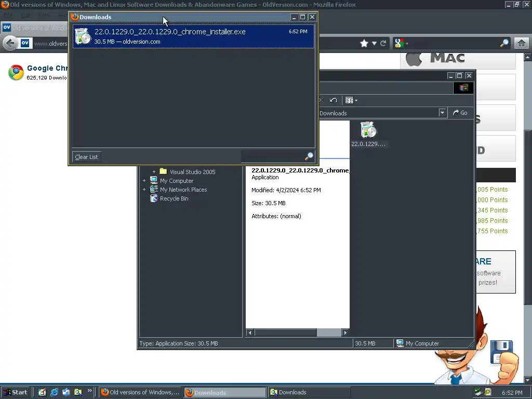Image resolution: width=532 pixels, height=399 pixels.
Task: Select the chrome_installer.exe download entry
Action: [193, 36]
